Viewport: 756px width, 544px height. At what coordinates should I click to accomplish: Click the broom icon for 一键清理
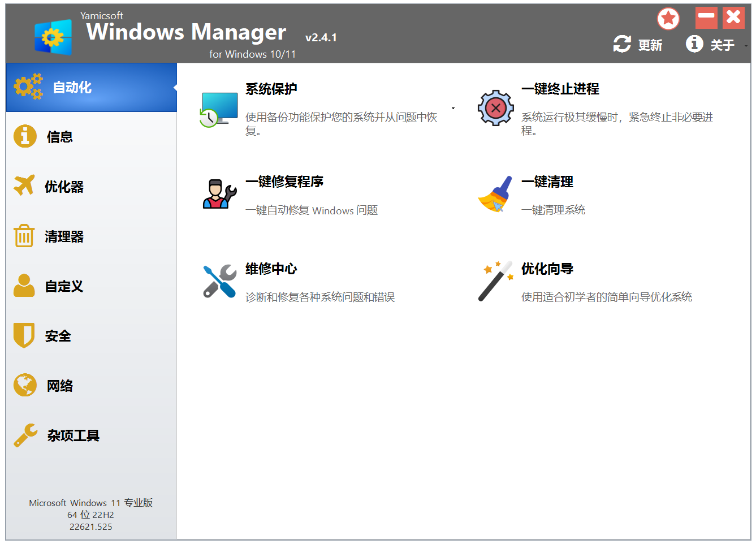click(x=495, y=194)
